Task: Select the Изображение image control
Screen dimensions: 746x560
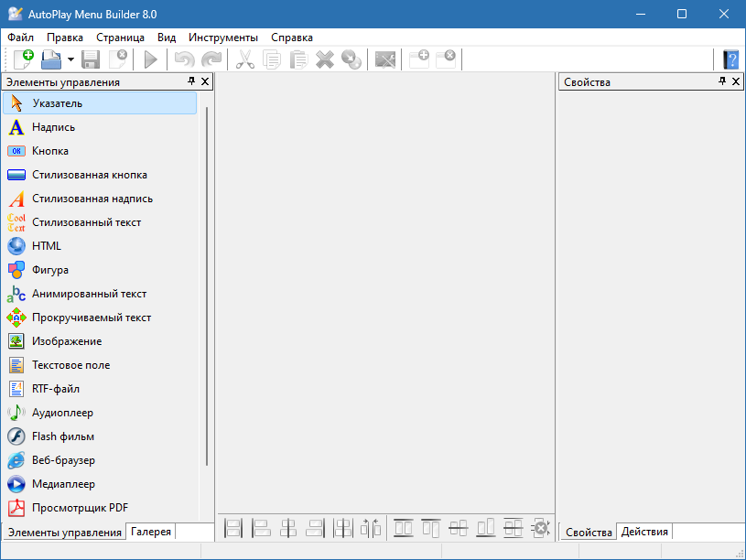Action: tap(100, 341)
